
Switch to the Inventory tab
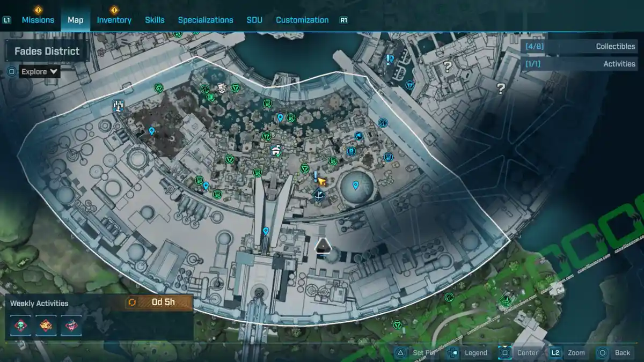[x=114, y=20]
